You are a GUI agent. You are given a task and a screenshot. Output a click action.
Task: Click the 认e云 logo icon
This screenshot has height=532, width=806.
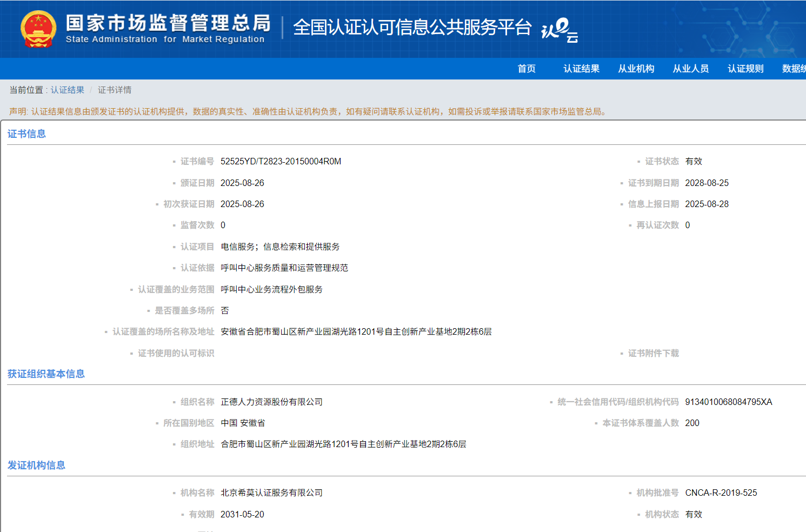559,30
